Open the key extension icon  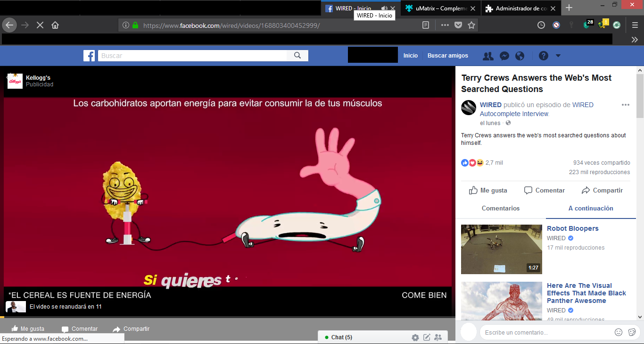(571, 25)
